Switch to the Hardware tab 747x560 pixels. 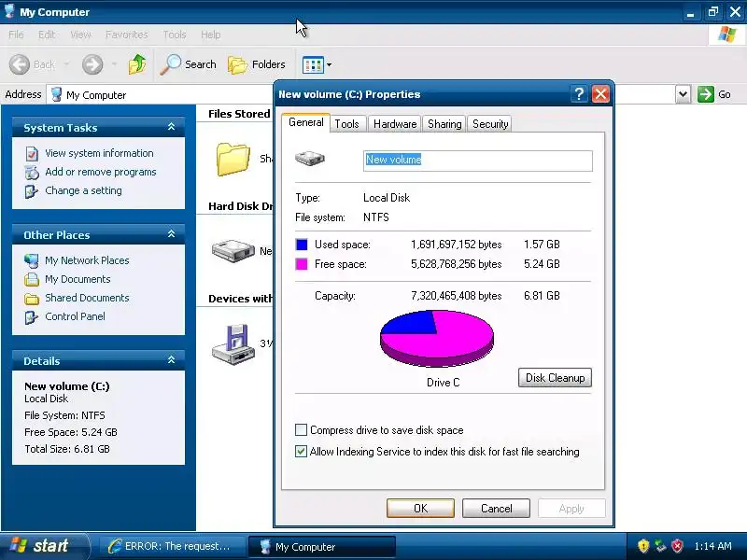click(395, 124)
